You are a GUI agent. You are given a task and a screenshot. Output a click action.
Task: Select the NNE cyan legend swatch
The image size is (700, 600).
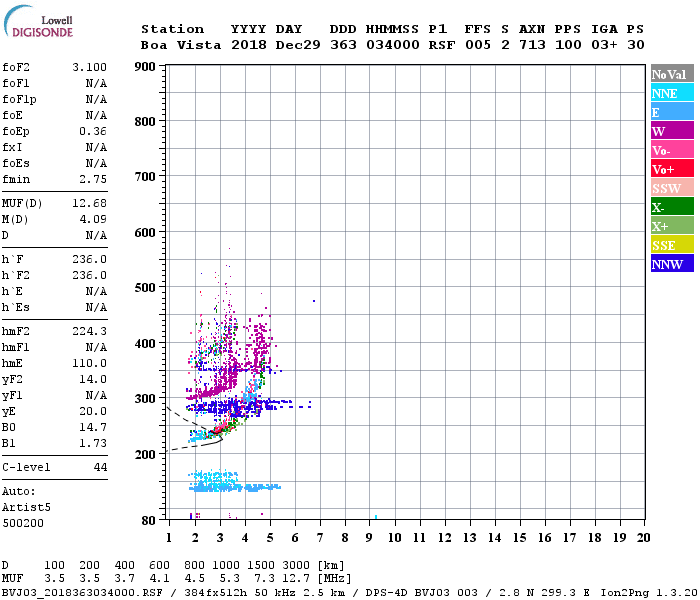672,93
